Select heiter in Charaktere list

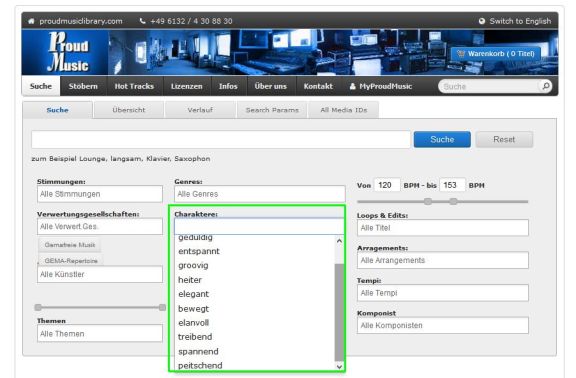[255, 280]
